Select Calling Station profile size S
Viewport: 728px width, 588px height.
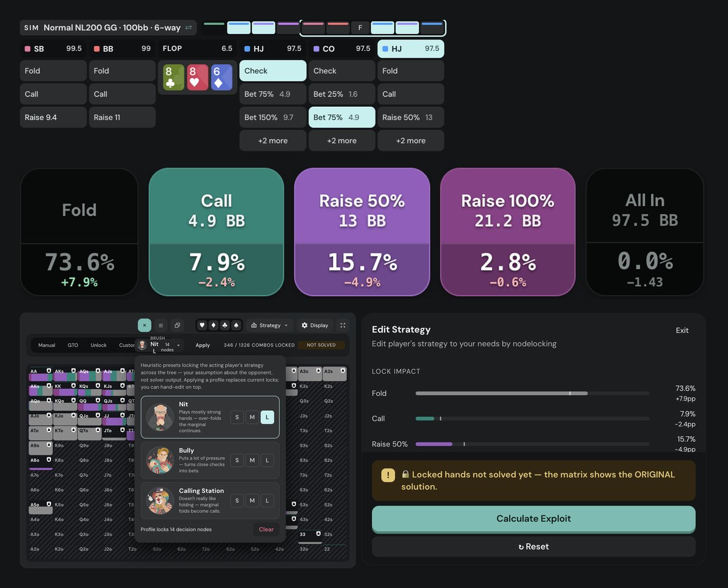pyautogui.click(x=237, y=501)
